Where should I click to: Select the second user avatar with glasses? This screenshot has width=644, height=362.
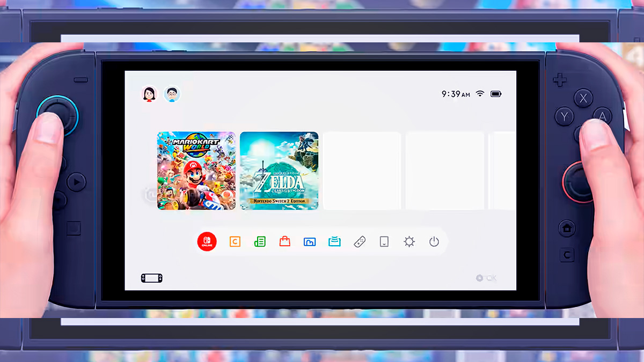(x=172, y=94)
